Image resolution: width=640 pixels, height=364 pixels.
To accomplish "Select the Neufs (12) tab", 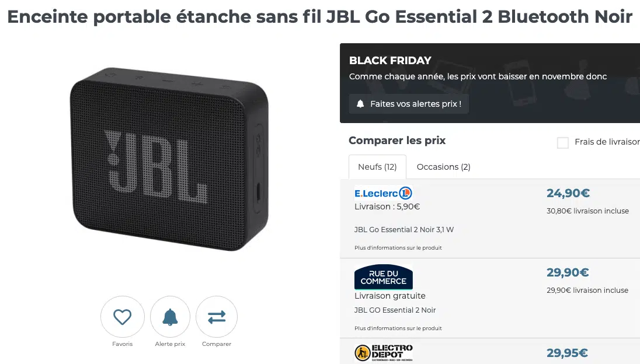I will coord(377,167).
